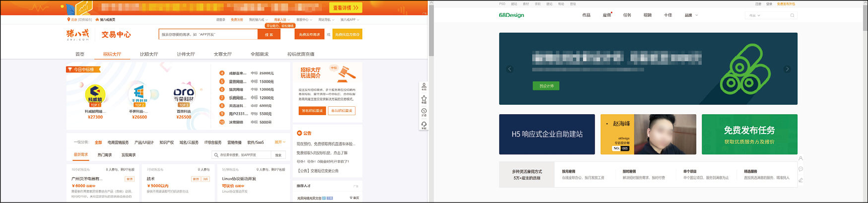The image size is (868, 203).
Task: Open the 作品 search type dropdown
Action: coord(755,15)
